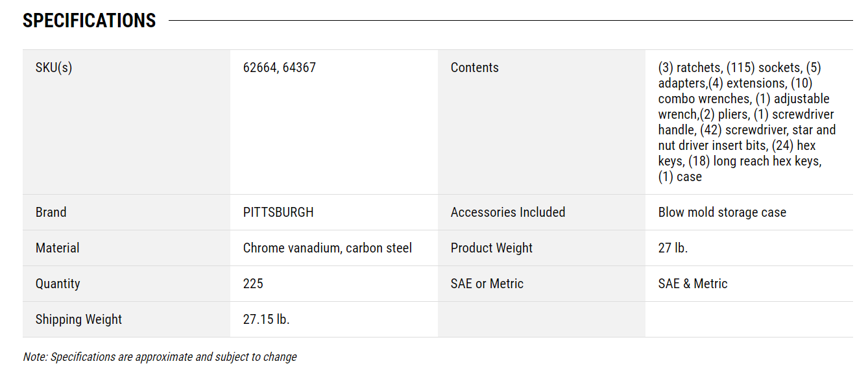Select the Brand label cell

pos(127,212)
